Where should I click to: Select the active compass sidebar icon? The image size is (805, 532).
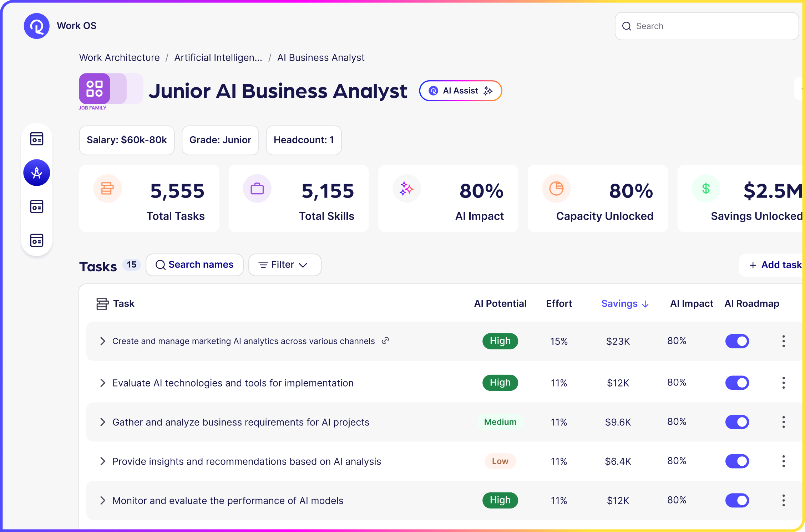[x=37, y=173]
